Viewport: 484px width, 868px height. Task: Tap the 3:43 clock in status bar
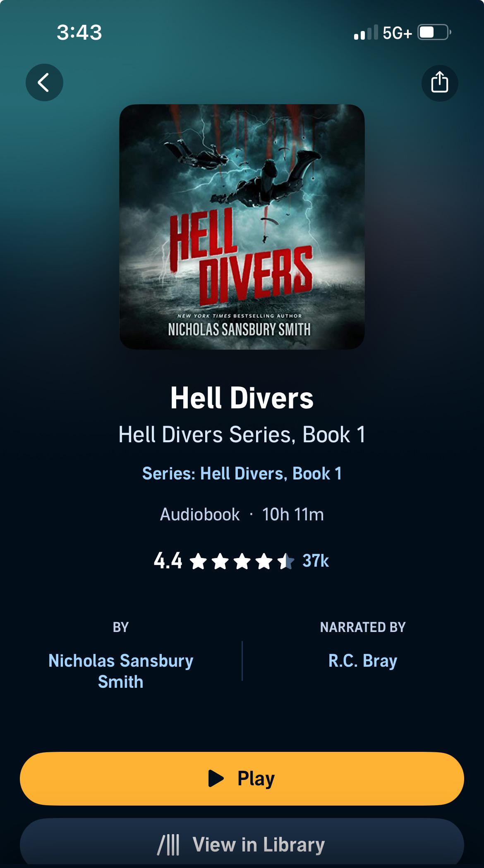[79, 32]
